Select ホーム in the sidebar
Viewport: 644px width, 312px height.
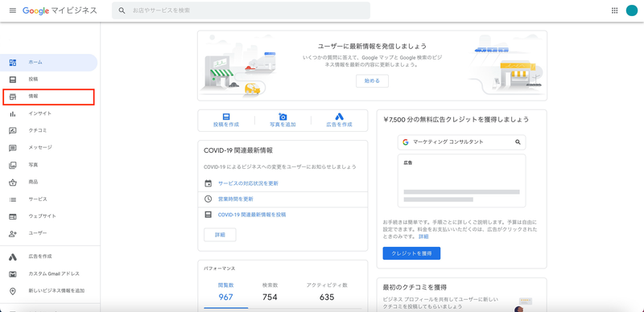48,63
